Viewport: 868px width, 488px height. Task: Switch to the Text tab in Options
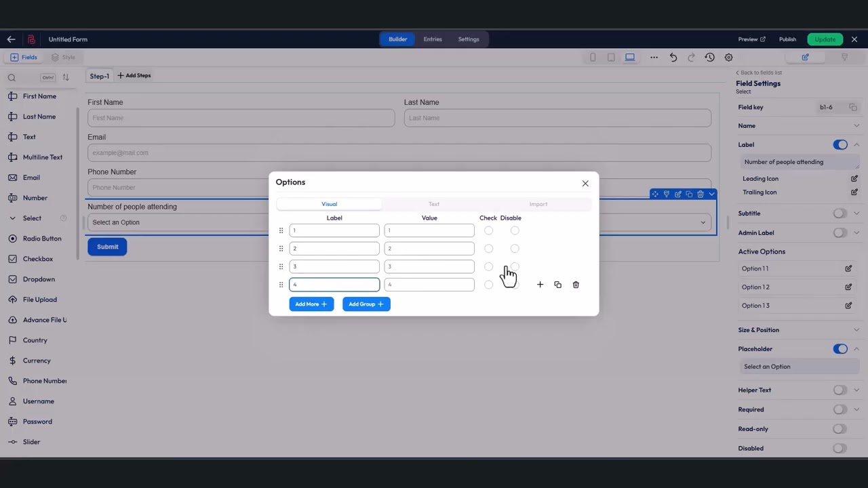pyautogui.click(x=434, y=204)
